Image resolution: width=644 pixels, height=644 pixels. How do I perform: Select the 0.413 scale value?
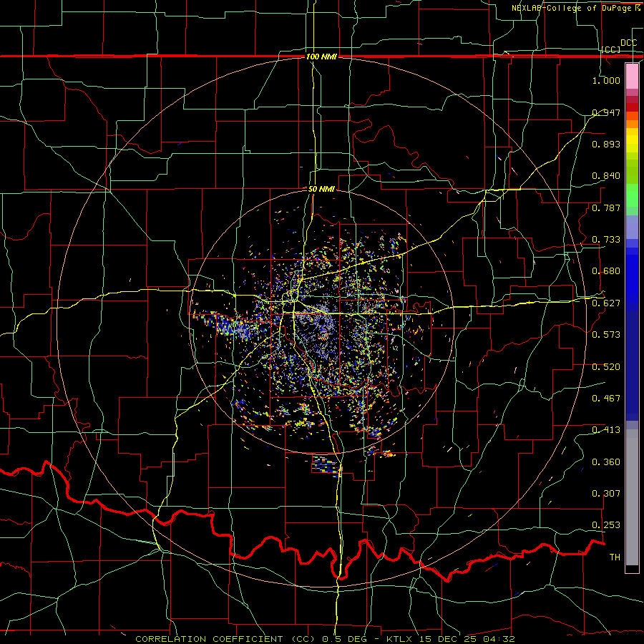coord(606,430)
